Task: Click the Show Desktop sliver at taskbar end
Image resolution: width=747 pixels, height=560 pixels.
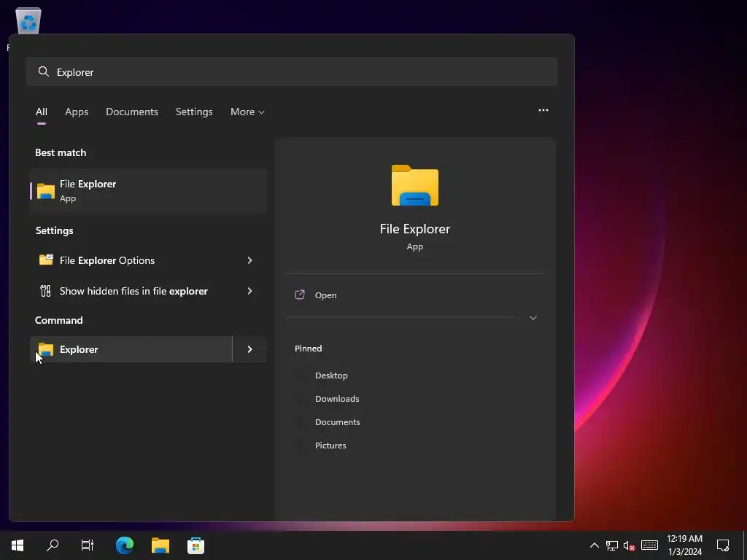Action: pos(745,545)
